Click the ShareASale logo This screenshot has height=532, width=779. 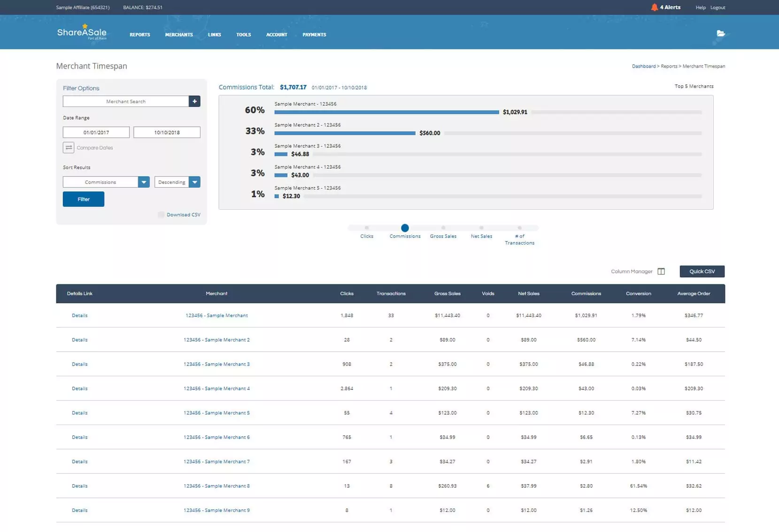click(82, 32)
